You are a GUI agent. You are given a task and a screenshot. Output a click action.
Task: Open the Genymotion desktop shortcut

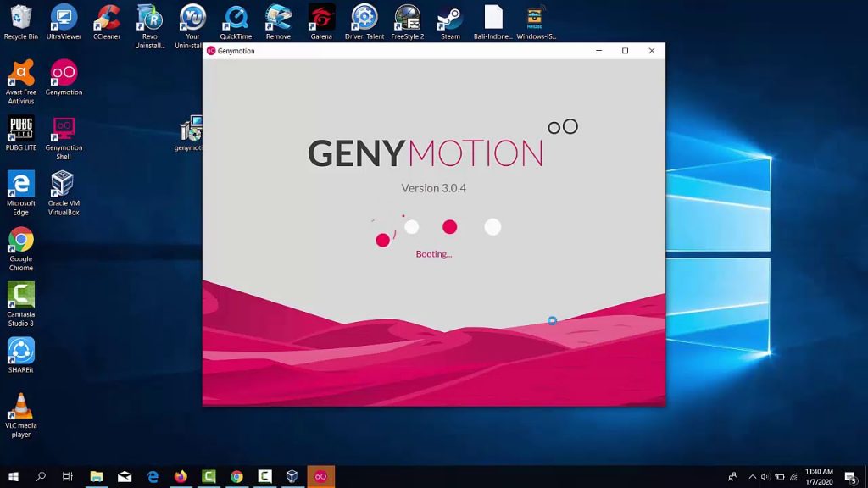(64, 75)
